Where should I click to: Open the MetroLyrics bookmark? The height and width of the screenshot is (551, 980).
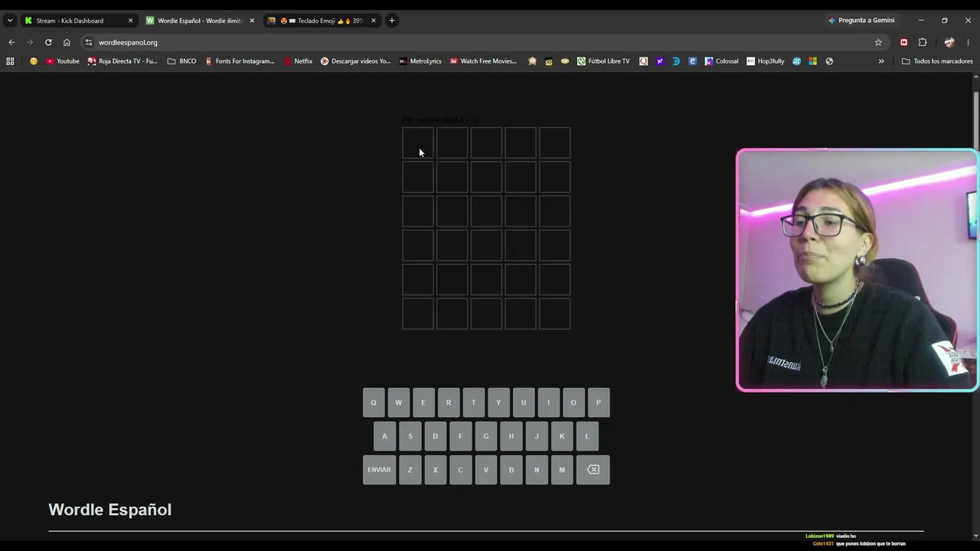coord(420,61)
